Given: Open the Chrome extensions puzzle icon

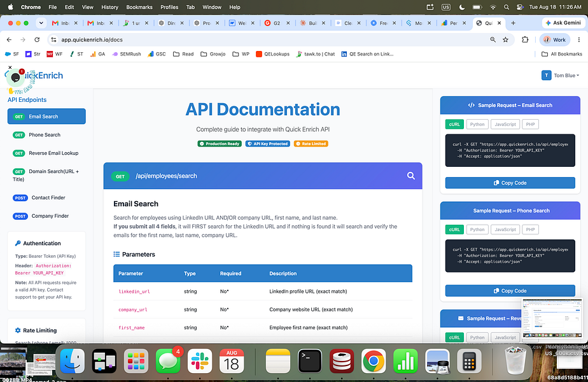Looking at the screenshot, I should click(525, 39).
